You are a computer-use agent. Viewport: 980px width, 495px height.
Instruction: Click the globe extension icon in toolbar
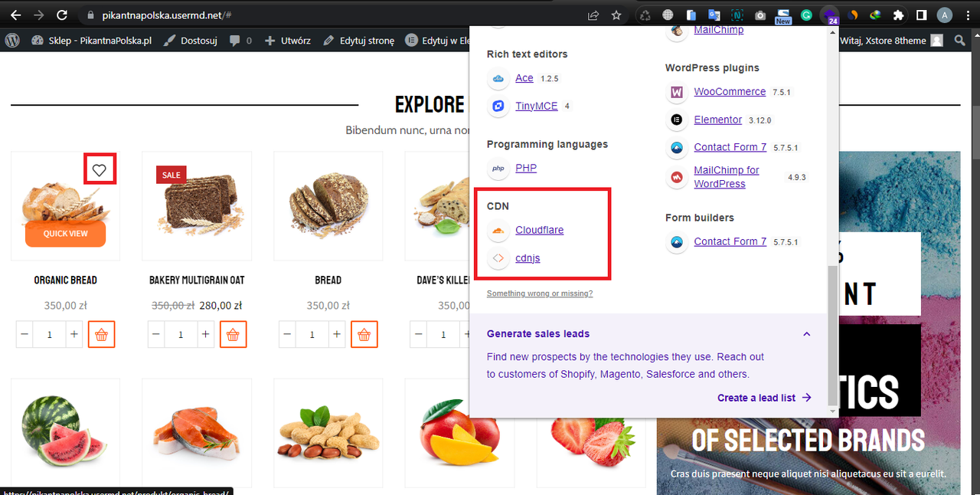(x=668, y=15)
